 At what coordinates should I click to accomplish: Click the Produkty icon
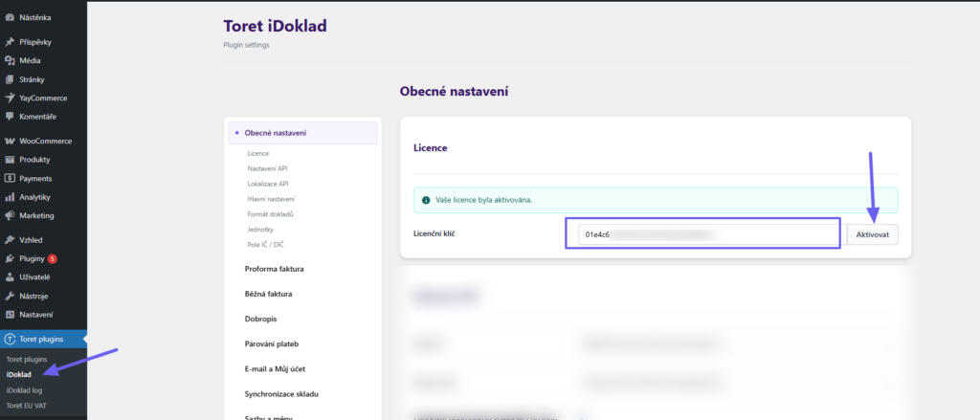(10, 160)
